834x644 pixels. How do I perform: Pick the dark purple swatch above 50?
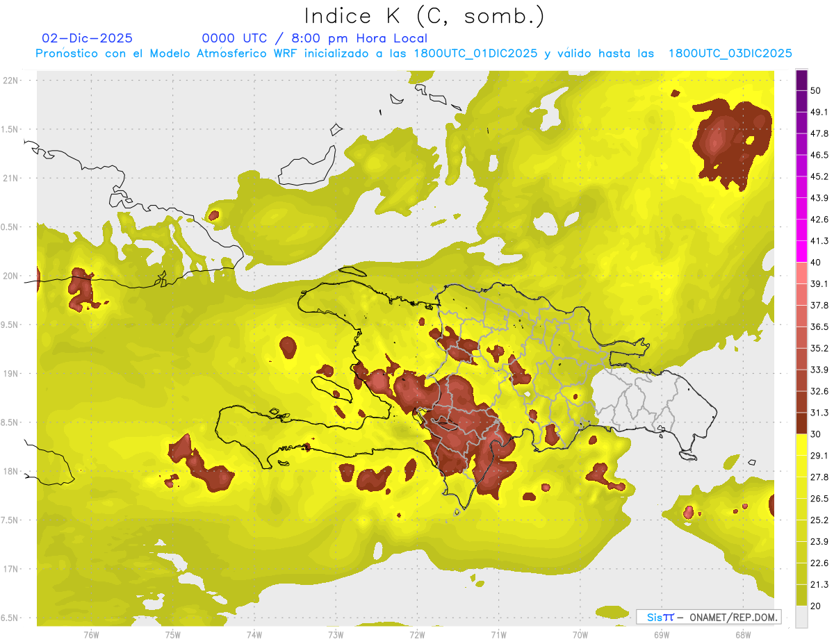point(802,80)
